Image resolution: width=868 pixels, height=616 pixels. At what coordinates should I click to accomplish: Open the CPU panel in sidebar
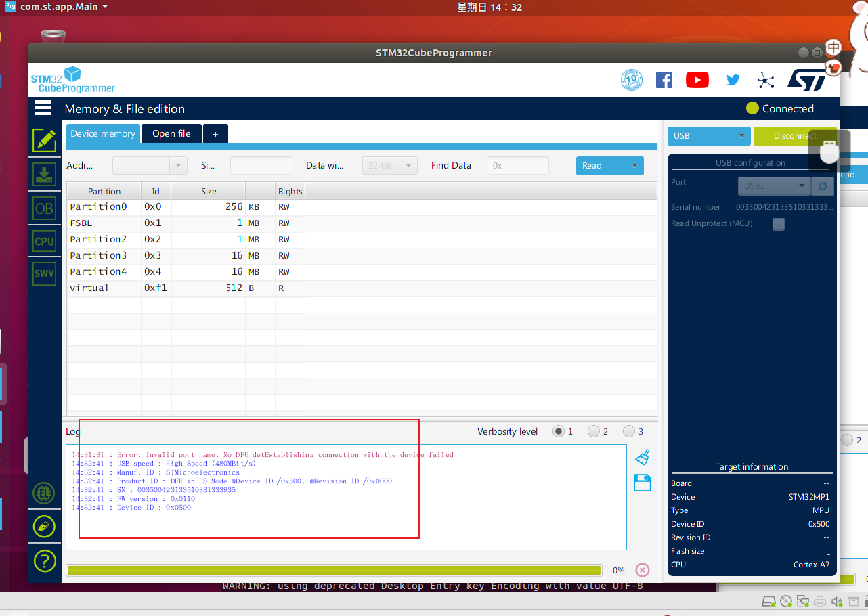pyautogui.click(x=45, y=241)
